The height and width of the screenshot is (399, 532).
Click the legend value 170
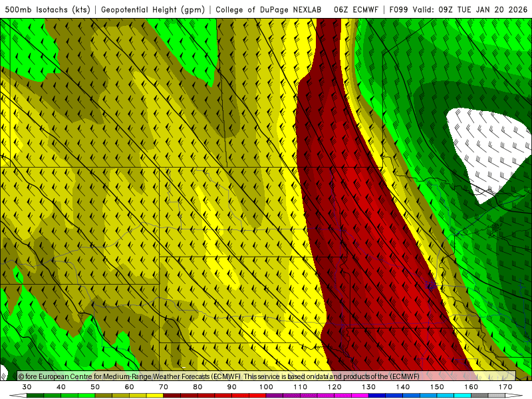(x=505, y=387)
